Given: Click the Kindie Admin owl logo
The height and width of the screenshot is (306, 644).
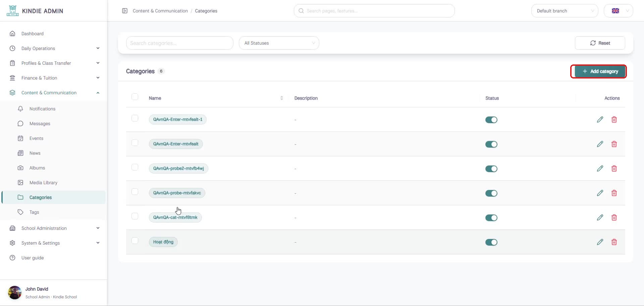Looking at the screenshot, I should [x=13, y=11].
